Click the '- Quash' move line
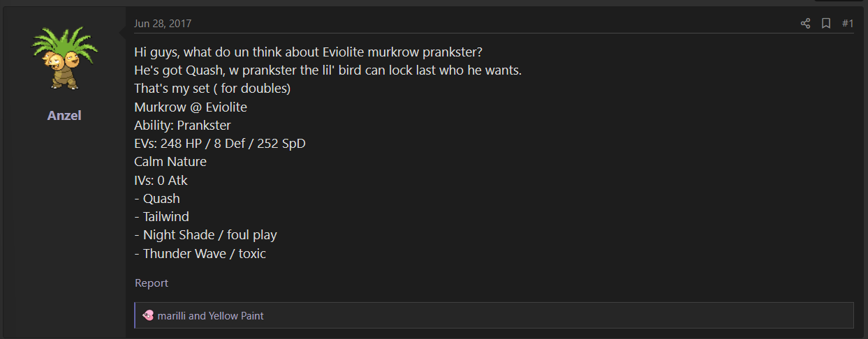 pos(157,198)
